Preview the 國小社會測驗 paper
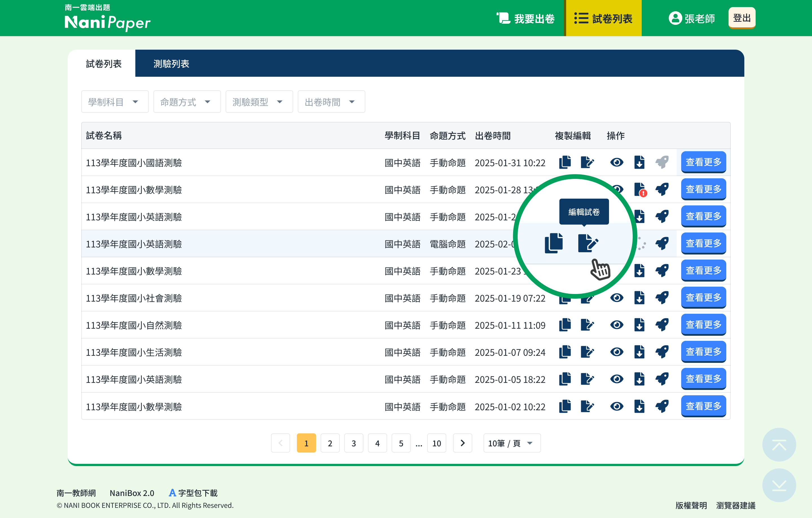The height and width of the screenshot is (518, 812). pyautogui.click(x=617, y=298)
